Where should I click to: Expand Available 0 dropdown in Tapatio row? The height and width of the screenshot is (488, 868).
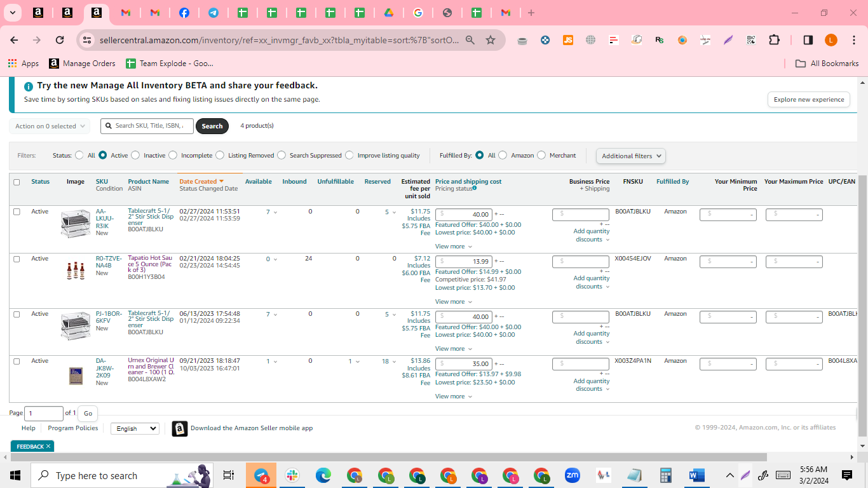pos(272,259)
